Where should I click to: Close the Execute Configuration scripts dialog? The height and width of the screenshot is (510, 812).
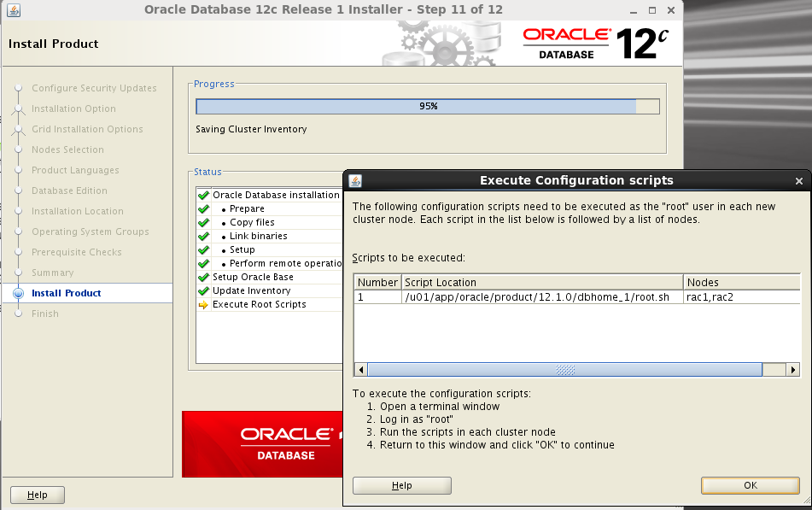tap(799, 181)
